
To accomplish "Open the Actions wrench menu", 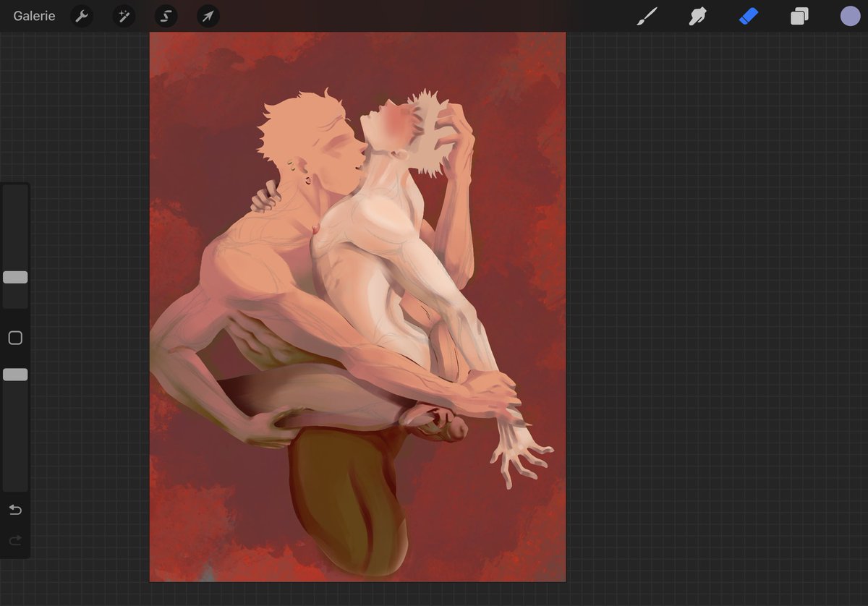I will click(82, 16).
